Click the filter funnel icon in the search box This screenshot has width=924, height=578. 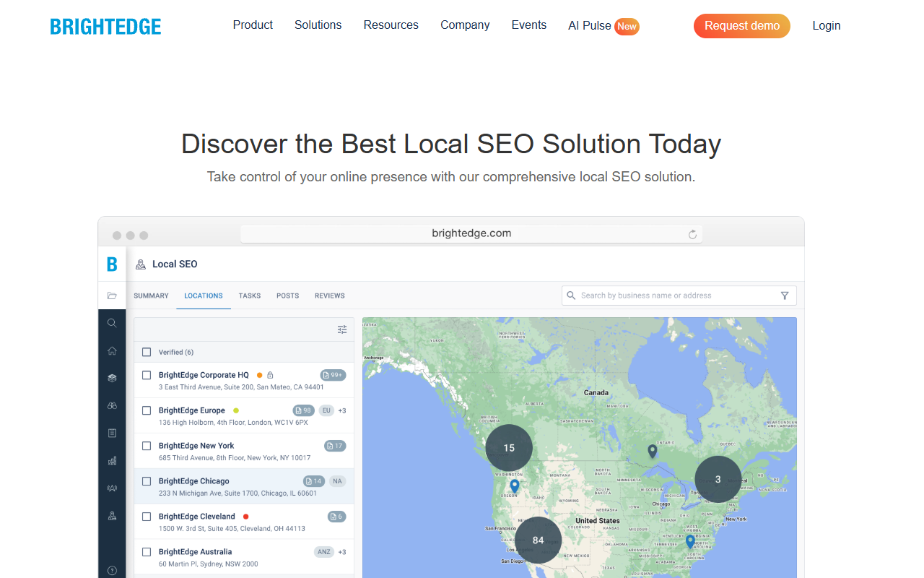(785, 296)
